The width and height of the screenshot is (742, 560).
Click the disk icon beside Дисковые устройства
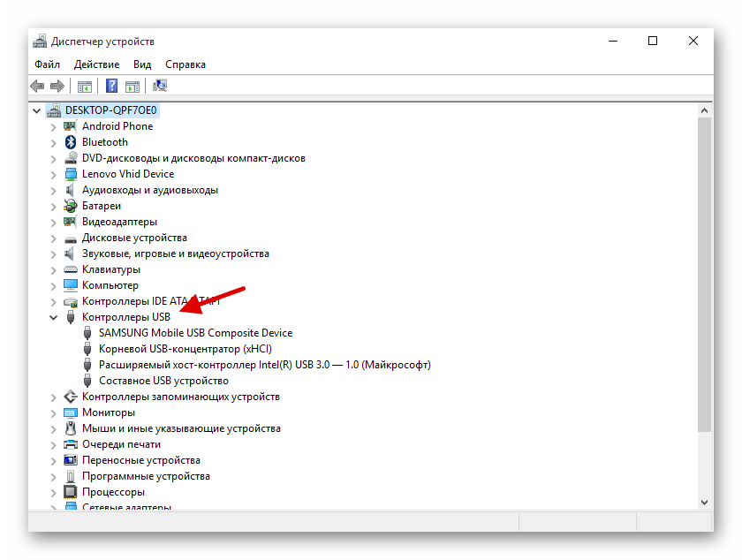click(71, 238)
